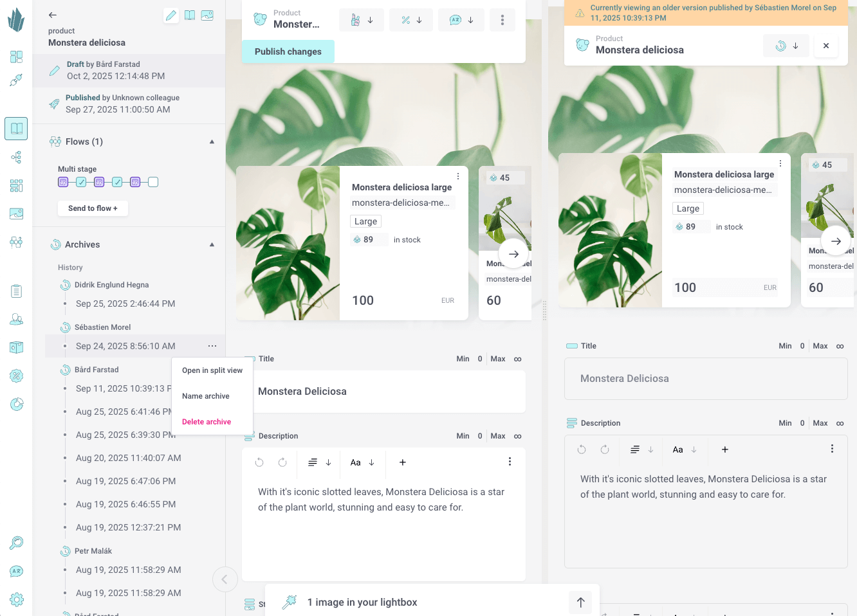This screenshot has width=857, height=616.
Task: Open the Catalogue book icon in left sidebar
Action: tap(16, 129)
